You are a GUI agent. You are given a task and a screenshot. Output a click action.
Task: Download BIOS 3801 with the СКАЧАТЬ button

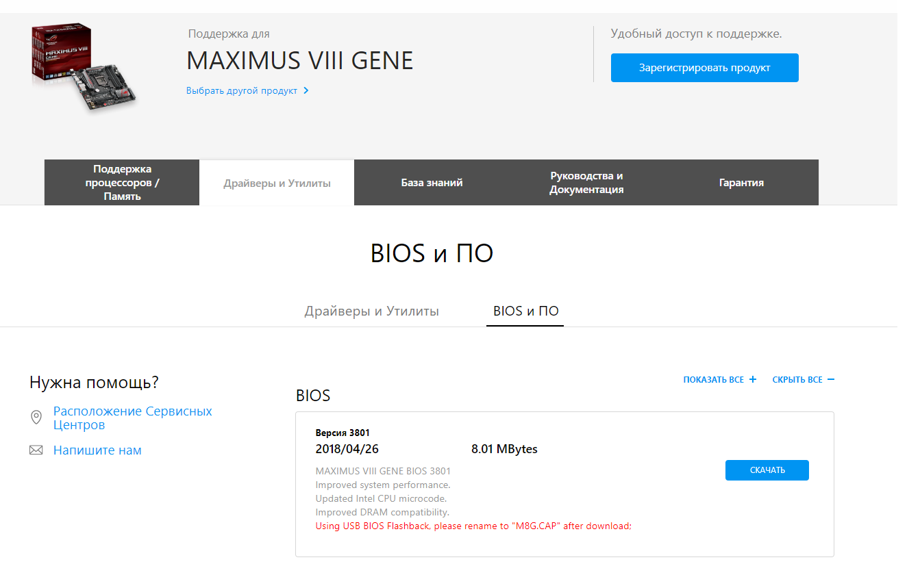[x=767, y=470]
